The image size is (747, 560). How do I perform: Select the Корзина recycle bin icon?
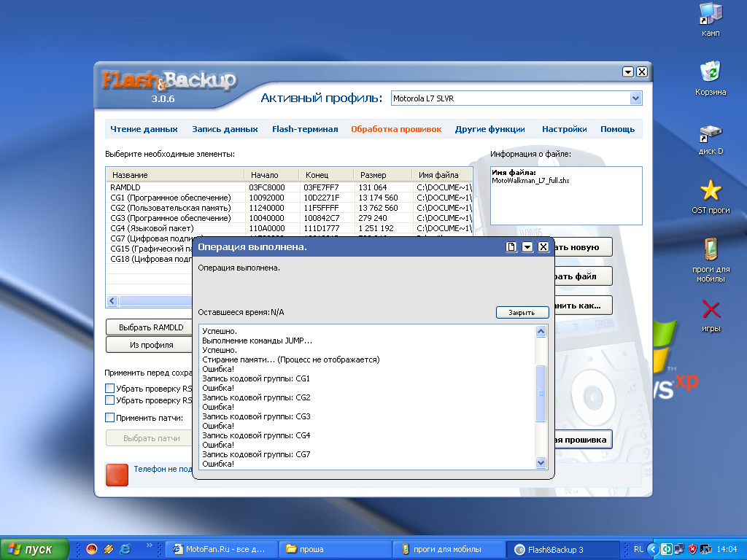pyautogui.click(x=711, y=78)
